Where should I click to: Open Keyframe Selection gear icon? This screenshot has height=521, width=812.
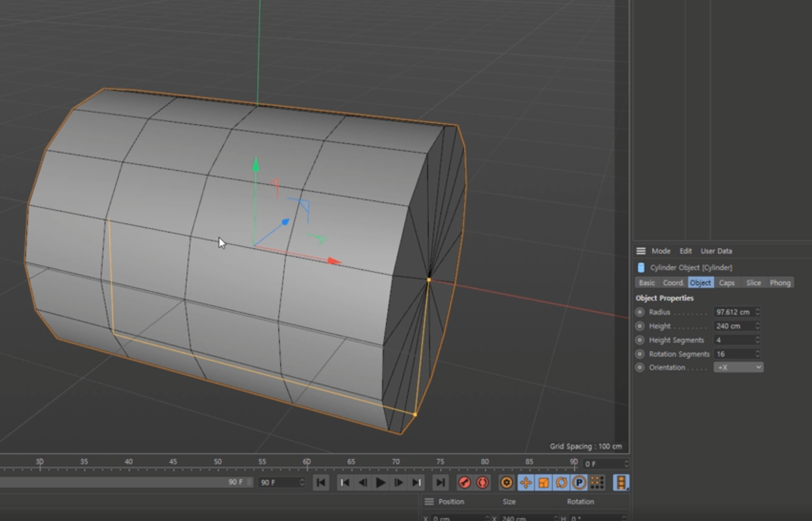point(507,482)
